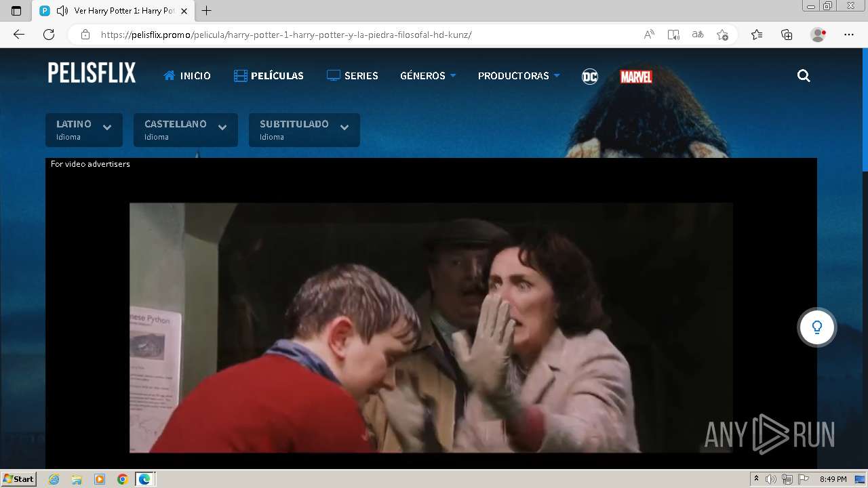Show hidden system tray icons

(756, 479)
